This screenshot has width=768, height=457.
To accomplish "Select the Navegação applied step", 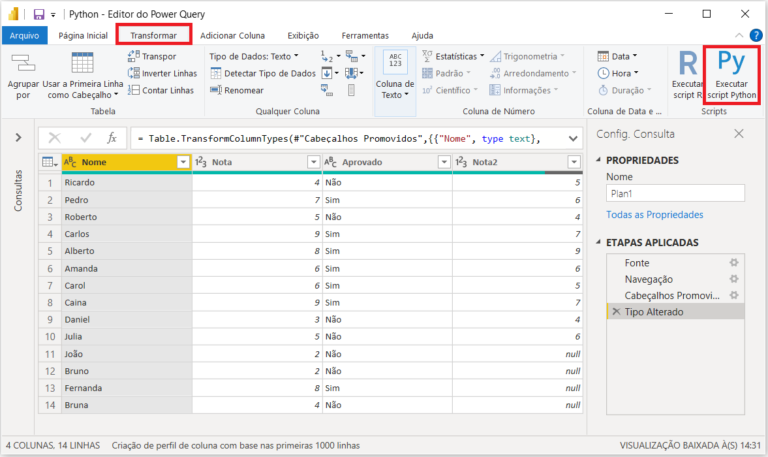I will 648,279.
